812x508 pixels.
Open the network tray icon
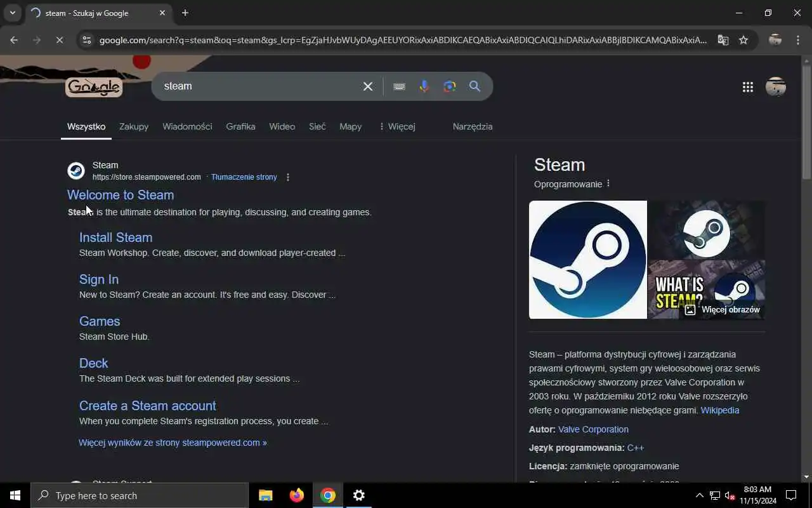click(x=715, y=495)
